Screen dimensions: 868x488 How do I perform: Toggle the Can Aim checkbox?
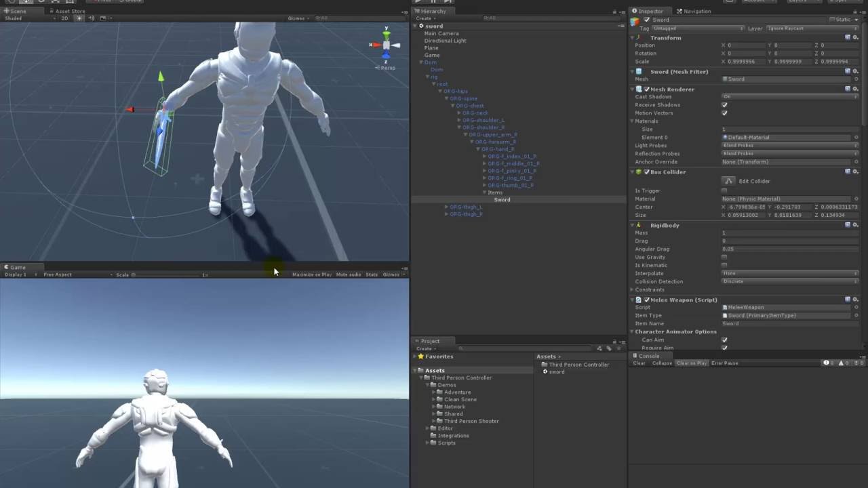click(724, 340)
